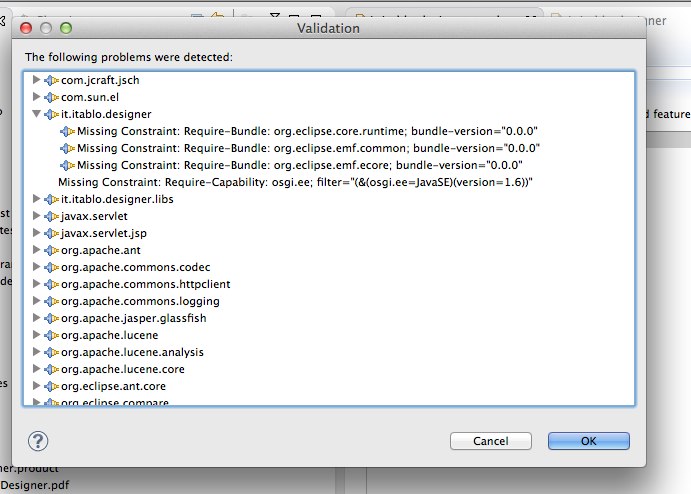This screenshot has width=691, height=494.
Task: Click the plug-in icon beside org.eclipse.ant.core
Action: coord(52,386)
